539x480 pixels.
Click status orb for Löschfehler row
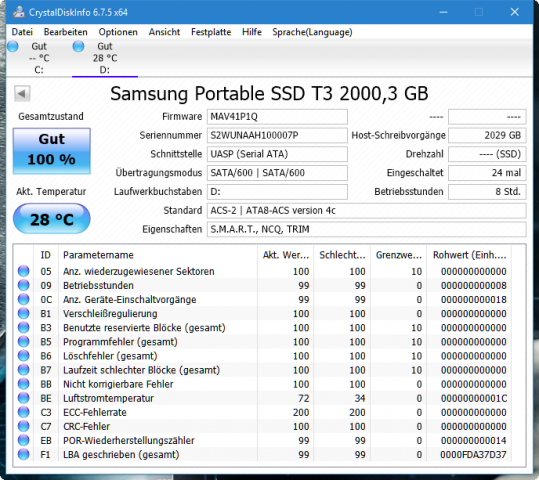[24, 356]
